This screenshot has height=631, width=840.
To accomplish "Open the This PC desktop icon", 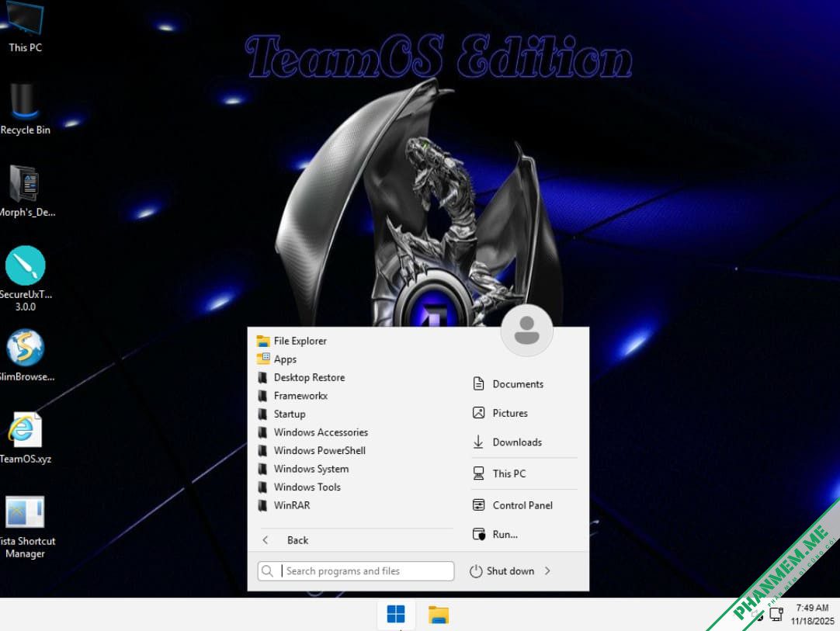I will click(x=25, y=27).
